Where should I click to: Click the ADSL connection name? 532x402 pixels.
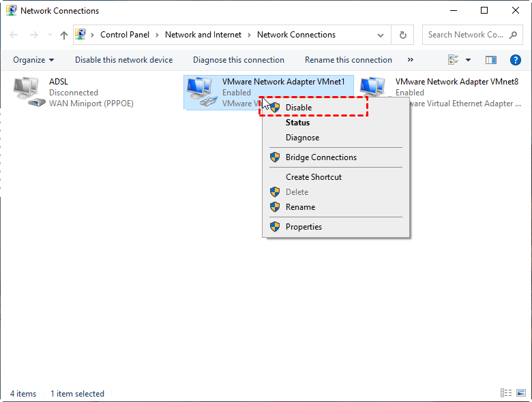pyautogui.click(x=59, y=82)
